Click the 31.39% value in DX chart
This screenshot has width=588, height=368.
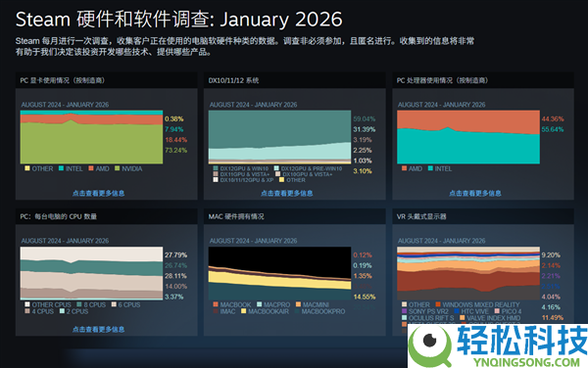pyautogui.click(x=365, y=129)
